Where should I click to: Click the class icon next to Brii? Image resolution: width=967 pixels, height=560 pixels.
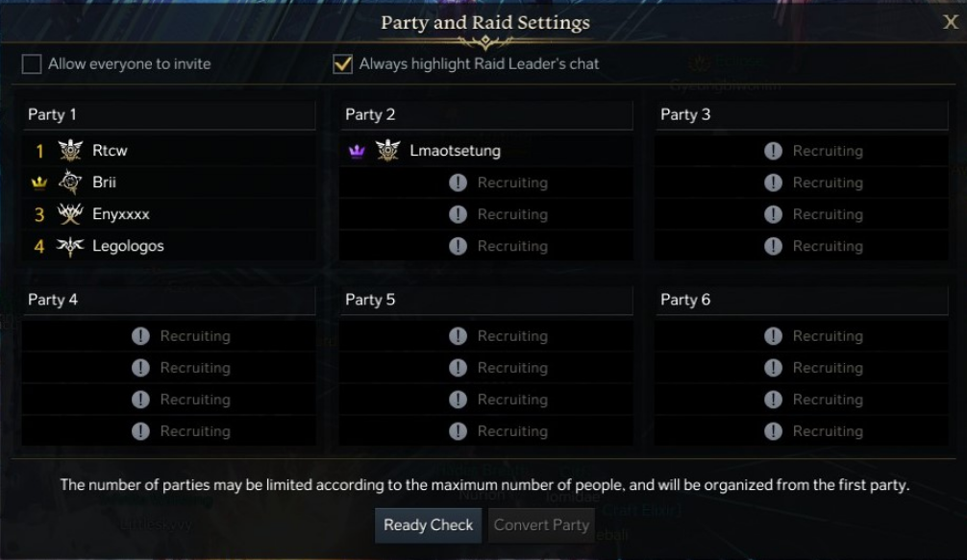pyautogui.click(x=70, y=183)
